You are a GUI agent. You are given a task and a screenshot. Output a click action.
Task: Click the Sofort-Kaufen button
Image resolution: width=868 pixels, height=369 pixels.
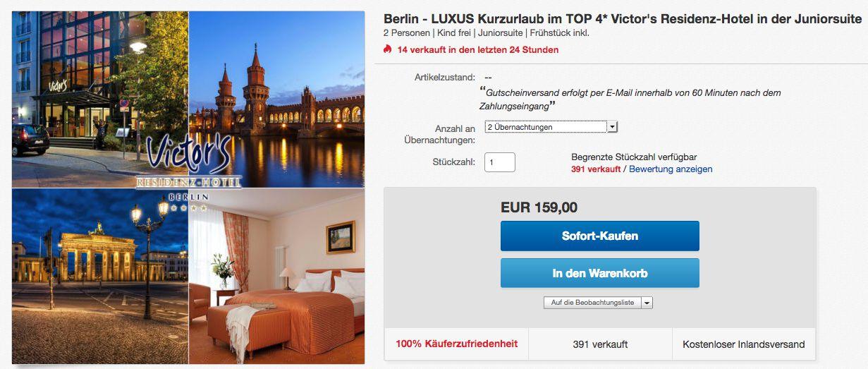(600, 236)
